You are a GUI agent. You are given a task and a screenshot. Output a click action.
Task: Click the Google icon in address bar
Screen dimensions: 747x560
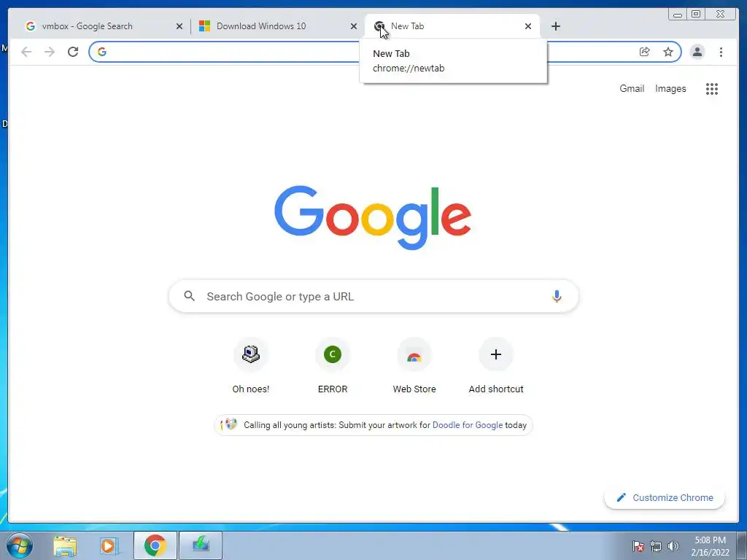pos(102,52)
